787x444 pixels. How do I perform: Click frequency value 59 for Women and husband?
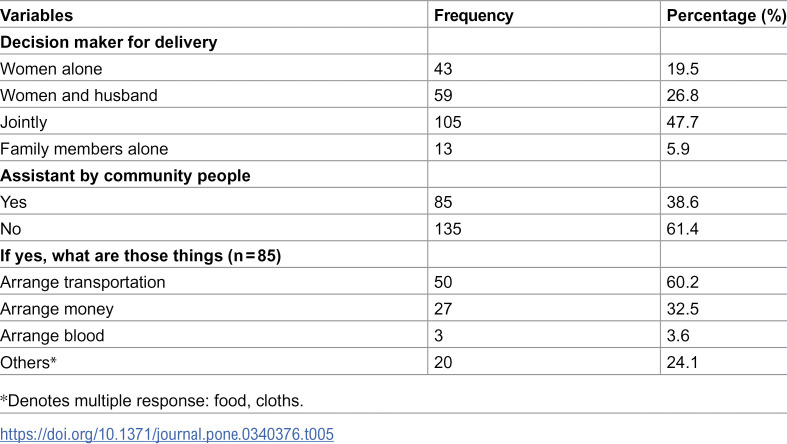tap(443, 95)
